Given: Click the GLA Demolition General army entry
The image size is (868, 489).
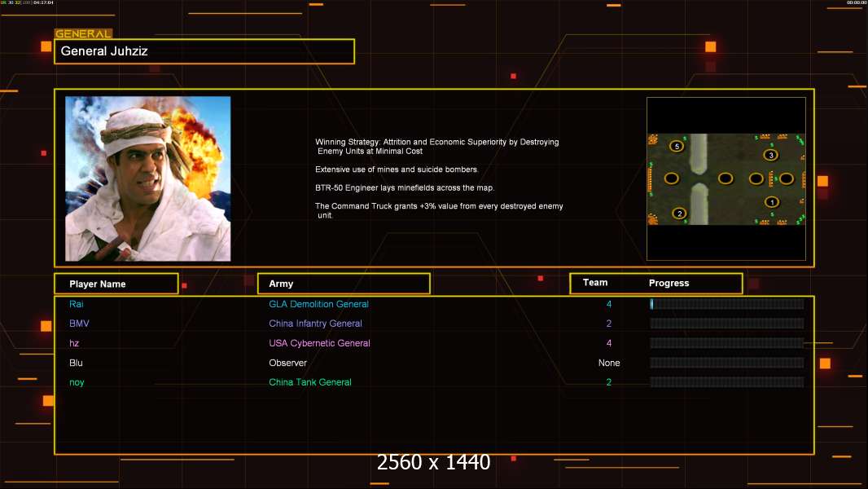Looking at the screenshot, I should pyautogui.click(x=319, y=304).
